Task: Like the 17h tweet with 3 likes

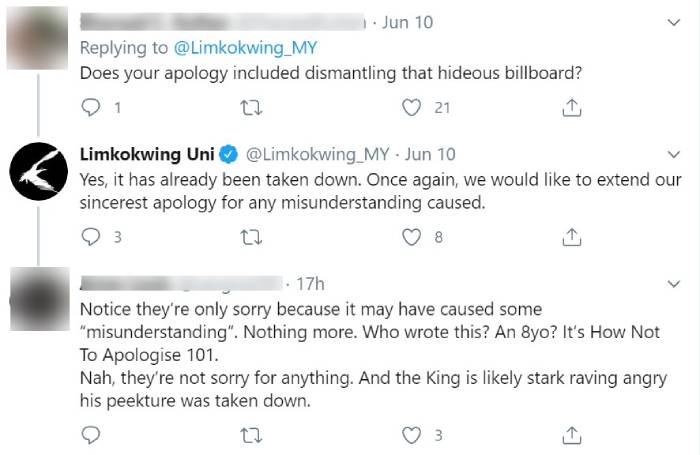Action: click(408, 435)
